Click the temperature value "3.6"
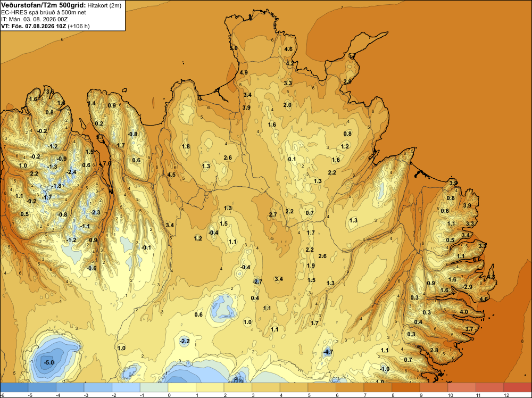Image resolution: width=532 pixels, height=398 pixels. coord(50,92)
